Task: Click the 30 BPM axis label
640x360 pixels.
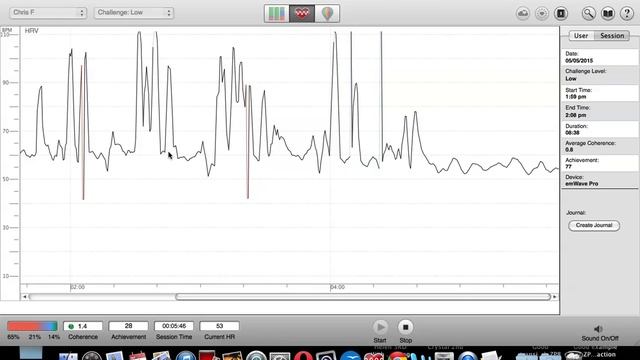Action: point(6,227)
